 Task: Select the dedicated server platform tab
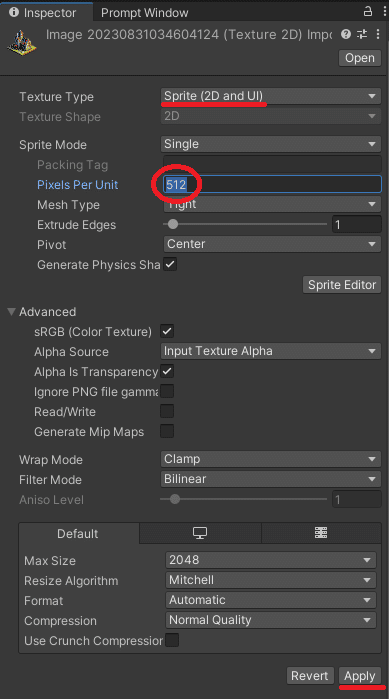point(321,533)
